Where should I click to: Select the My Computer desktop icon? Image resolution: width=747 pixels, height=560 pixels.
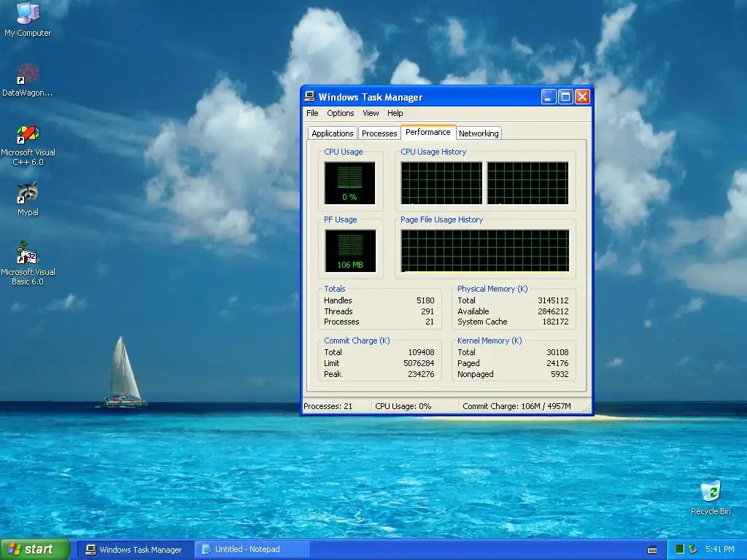[x=28, y=19]
